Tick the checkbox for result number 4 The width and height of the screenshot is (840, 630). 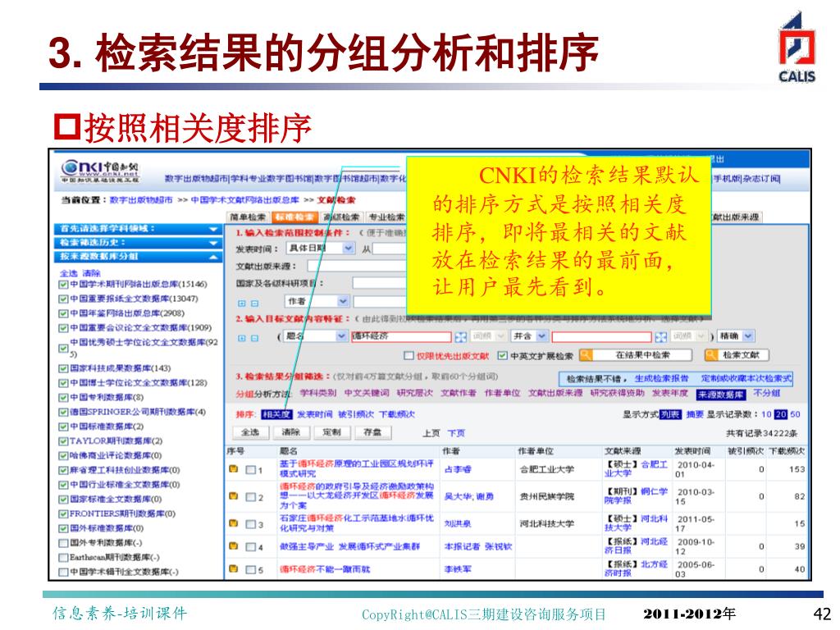251,547
